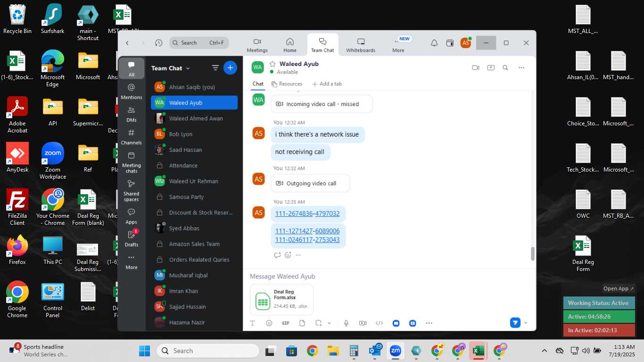The height and width of the screenshot is (362, 644).
Task: Open GIF picker in message toolbar
Action: click(285, 323)
